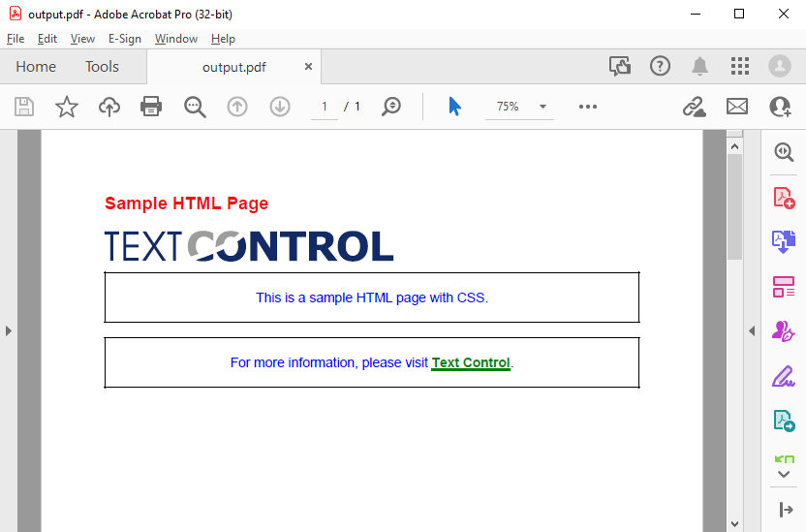Click scrollbar up arrow
This screenshot has height=532, width=806.
(735, 147)
